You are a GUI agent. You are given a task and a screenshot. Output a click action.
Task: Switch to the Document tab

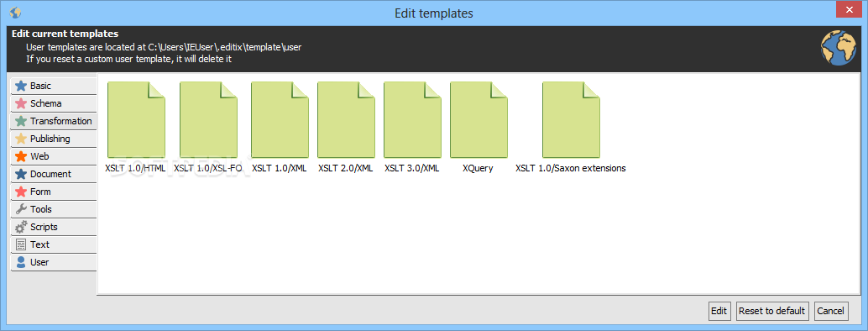54,174
